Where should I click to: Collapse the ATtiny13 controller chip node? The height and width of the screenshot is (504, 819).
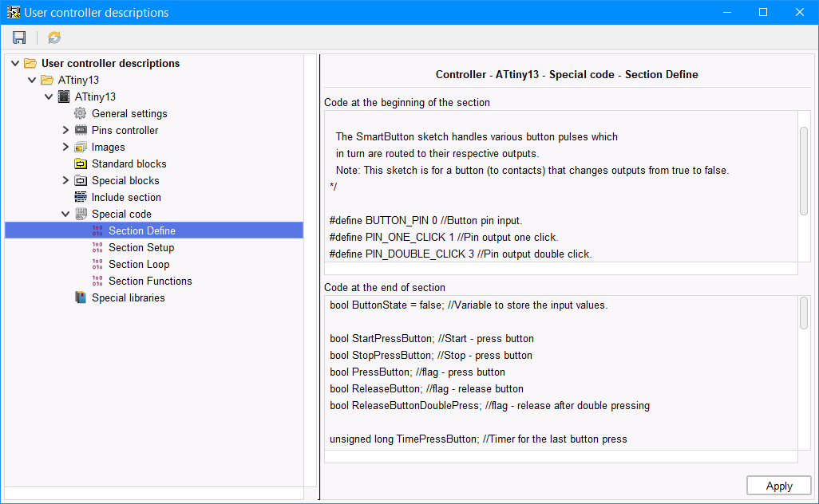pos(49,96)
